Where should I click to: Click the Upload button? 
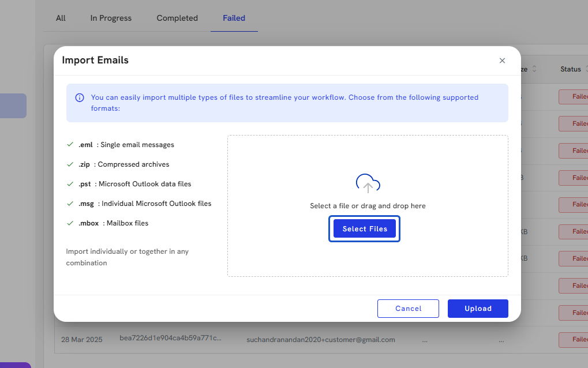(478, 309)
